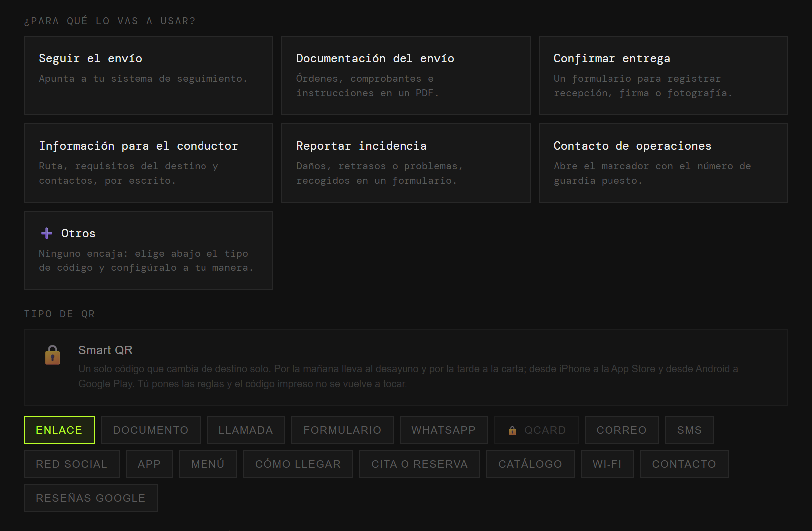Viewport: 812px width, 531px height.
Task: Click 'Apunta a tu sistema de seguimiento.' text
Action: tap(143, 79)
